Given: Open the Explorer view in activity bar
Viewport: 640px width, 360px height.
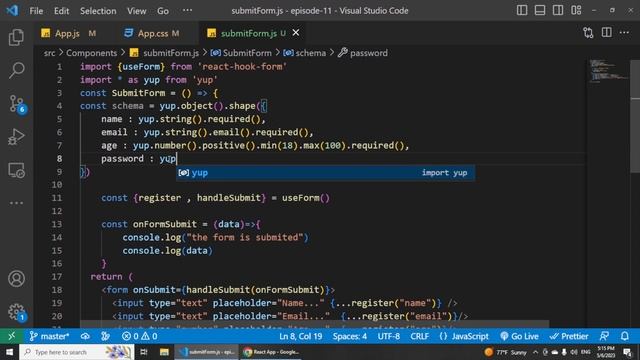Looking at the screenshot, I should click(16, 37).
